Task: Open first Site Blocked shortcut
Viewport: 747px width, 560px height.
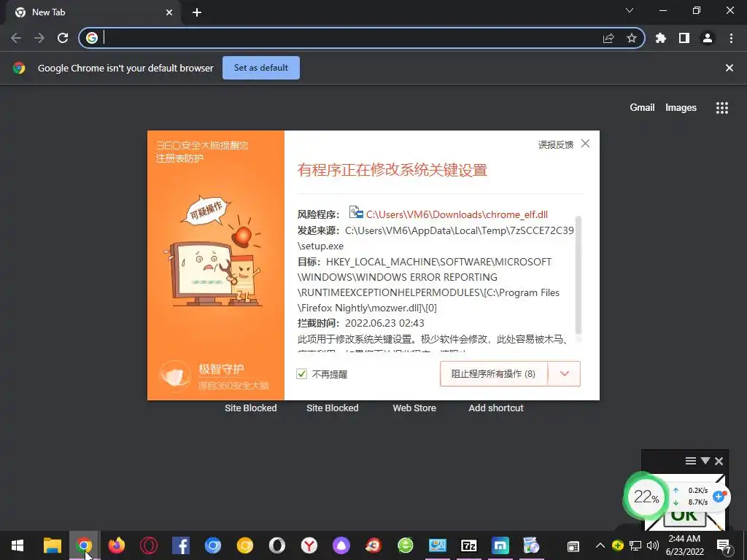Action: [x=251, y=408]
